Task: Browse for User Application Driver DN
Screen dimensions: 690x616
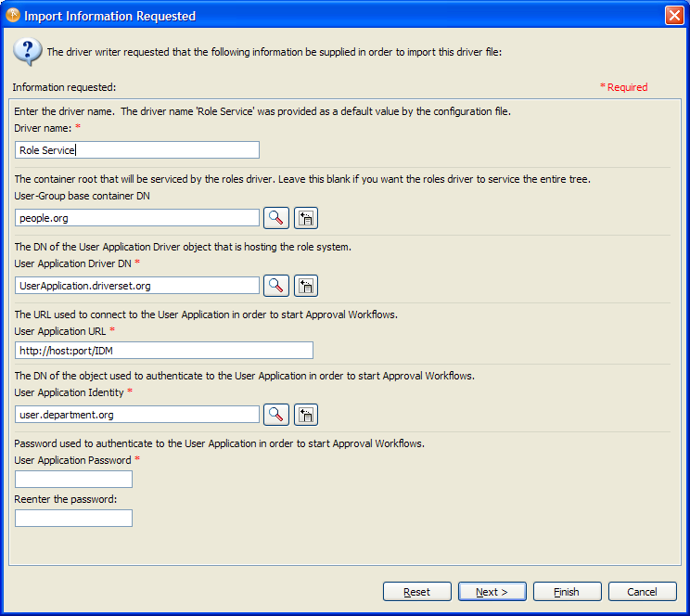Action: 276,286
